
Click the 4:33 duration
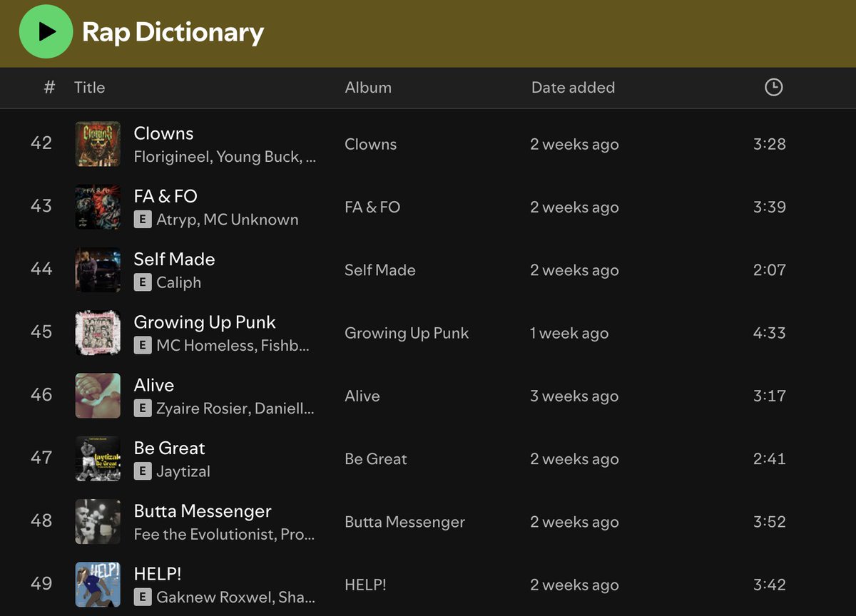[770, 332]
